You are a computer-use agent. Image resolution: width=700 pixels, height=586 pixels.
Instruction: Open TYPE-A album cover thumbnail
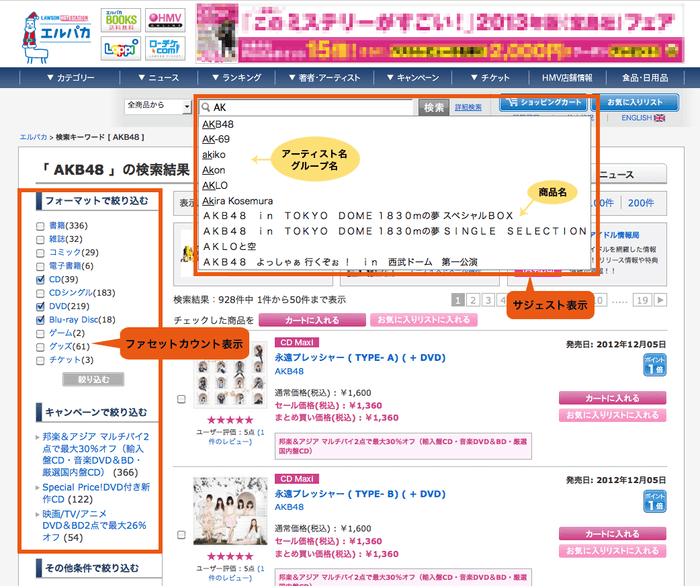230,375
